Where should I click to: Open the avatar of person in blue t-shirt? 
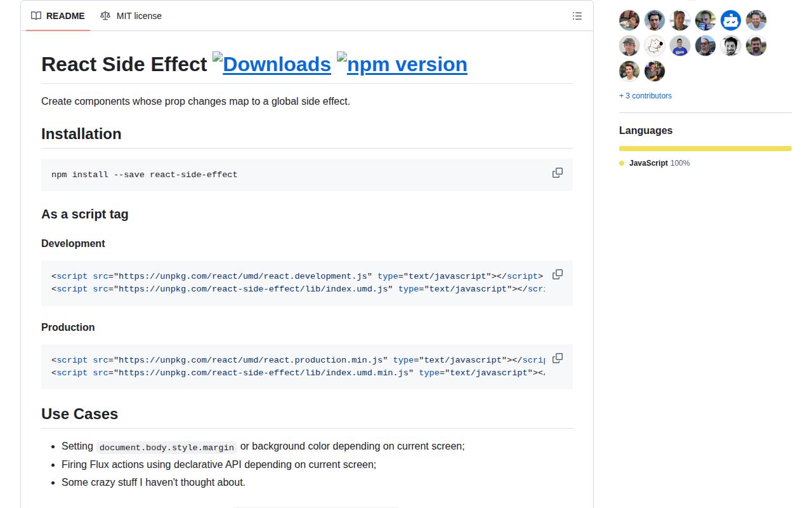click(680, 46)
